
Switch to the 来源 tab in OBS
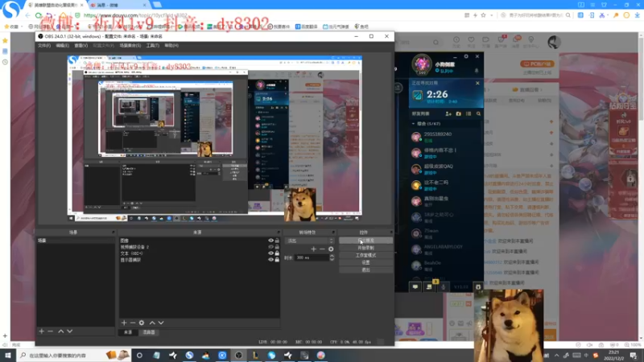point(128,332)
